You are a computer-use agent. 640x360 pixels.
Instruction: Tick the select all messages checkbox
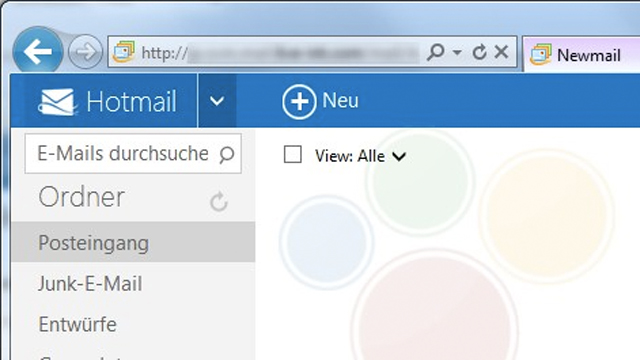(293, 155)
